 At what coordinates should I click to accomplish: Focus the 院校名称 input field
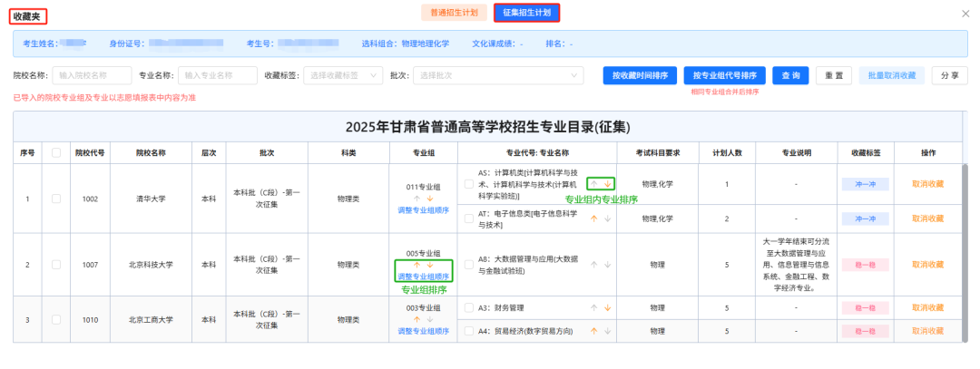pos(92,75)
